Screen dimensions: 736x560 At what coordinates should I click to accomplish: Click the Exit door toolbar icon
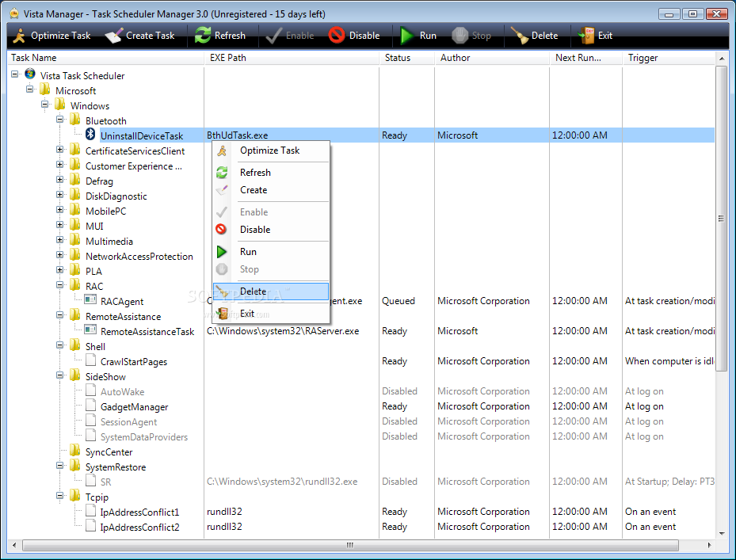[x=586, y=36]
